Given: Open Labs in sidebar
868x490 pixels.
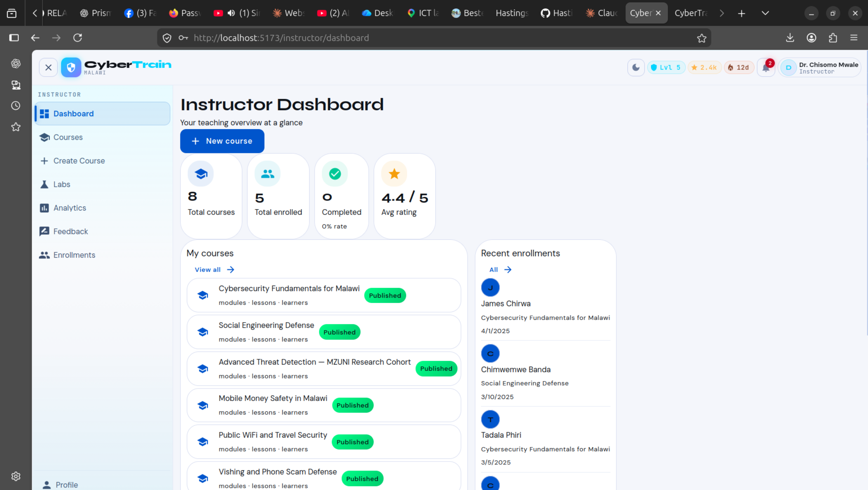Looking at the screenshot, I should point(102,184).
